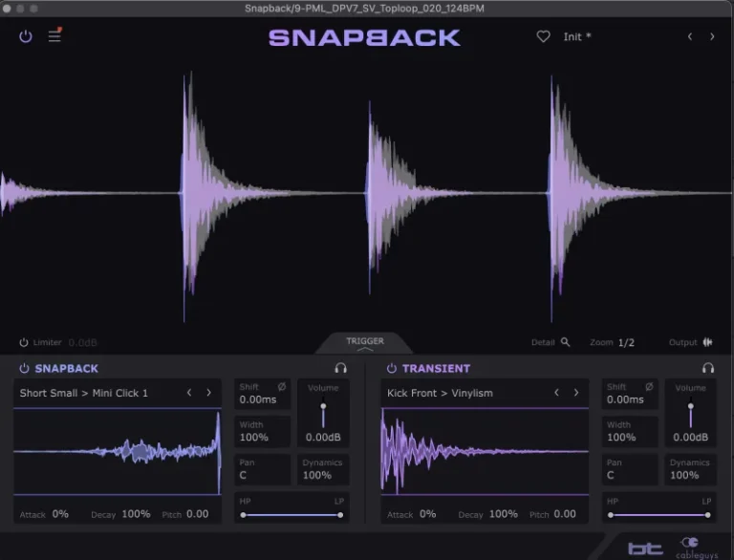Change the Zoom 1/2 value

coord(626,342)
